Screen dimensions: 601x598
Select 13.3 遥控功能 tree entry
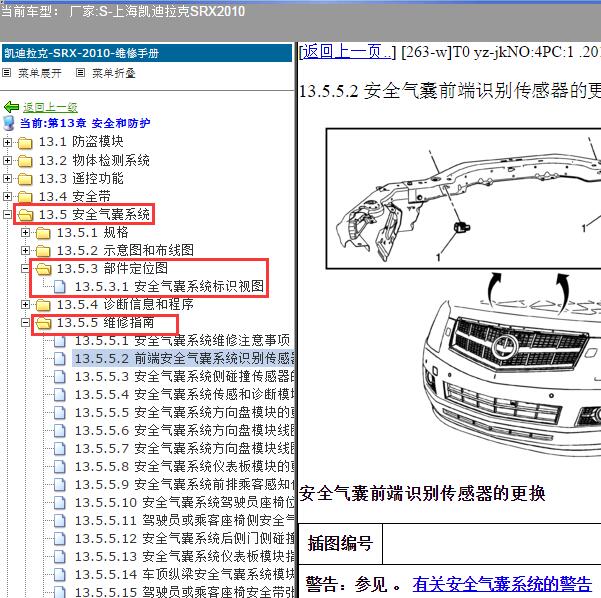point(81,178)
